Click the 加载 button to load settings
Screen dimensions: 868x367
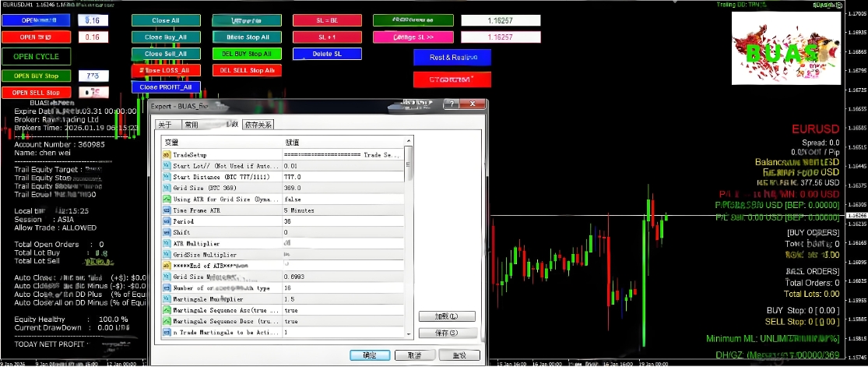tap(447, 317)
